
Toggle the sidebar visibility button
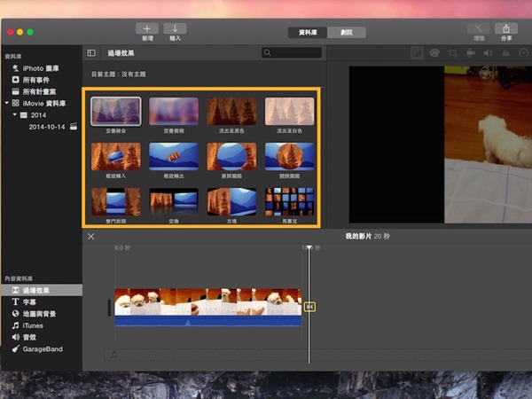91,53
